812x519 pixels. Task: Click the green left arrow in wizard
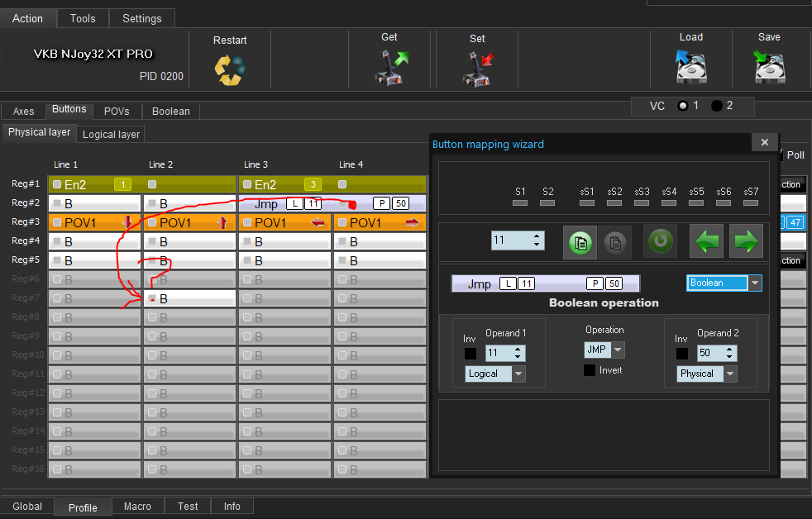[705, 241]
